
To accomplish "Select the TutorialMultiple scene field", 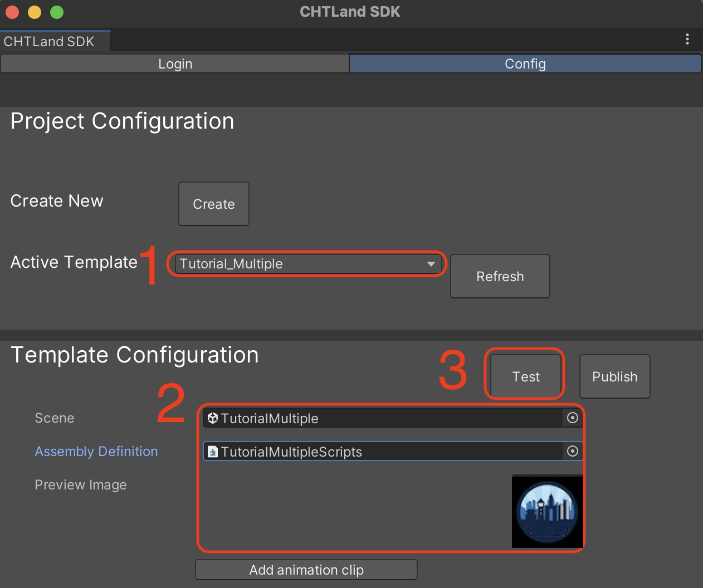I will coord(393,418).
